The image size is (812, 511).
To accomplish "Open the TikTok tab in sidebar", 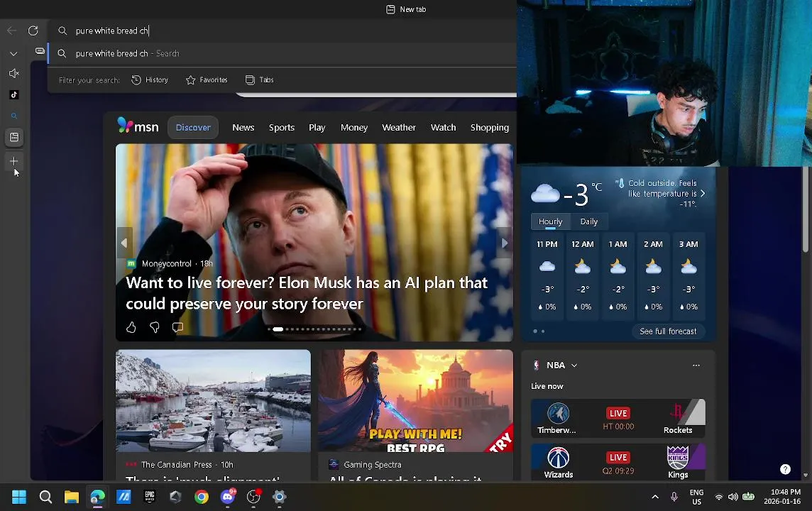I will 14,94.
